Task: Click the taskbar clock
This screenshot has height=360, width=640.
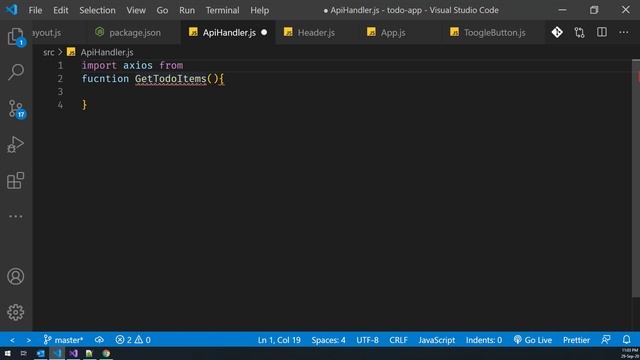Action: 630,353
